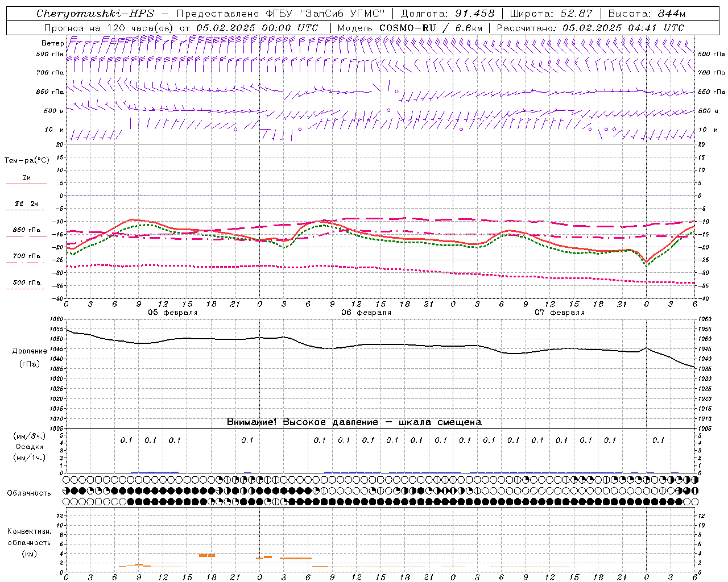Click the Тем-ра(°C) axis title
Image resolution: width=728 pixels, height=582 pixels.
(x=27, y=161)
